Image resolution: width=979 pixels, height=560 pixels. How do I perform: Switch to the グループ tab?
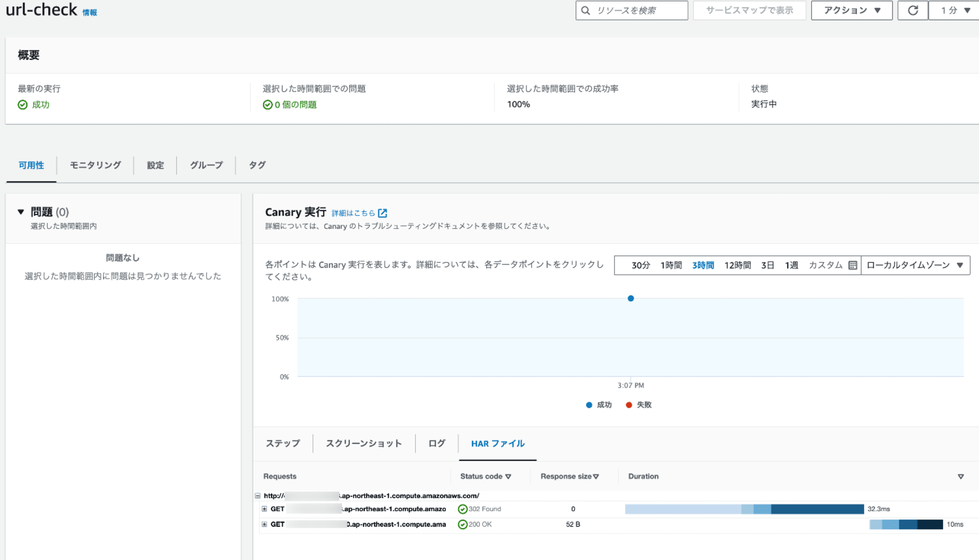(x=206, y=165)
